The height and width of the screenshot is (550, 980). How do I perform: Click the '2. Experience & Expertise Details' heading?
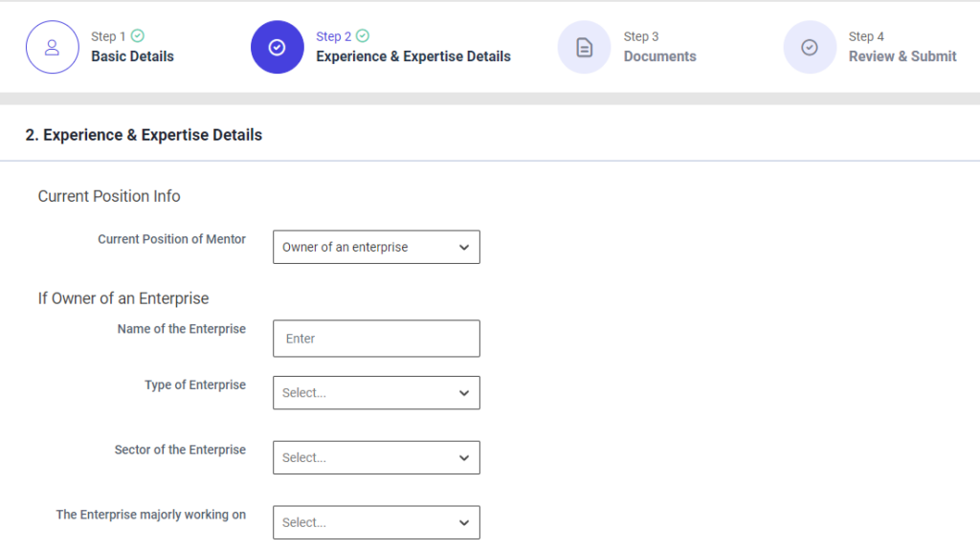pyautogui.click(x=144, y=135)
